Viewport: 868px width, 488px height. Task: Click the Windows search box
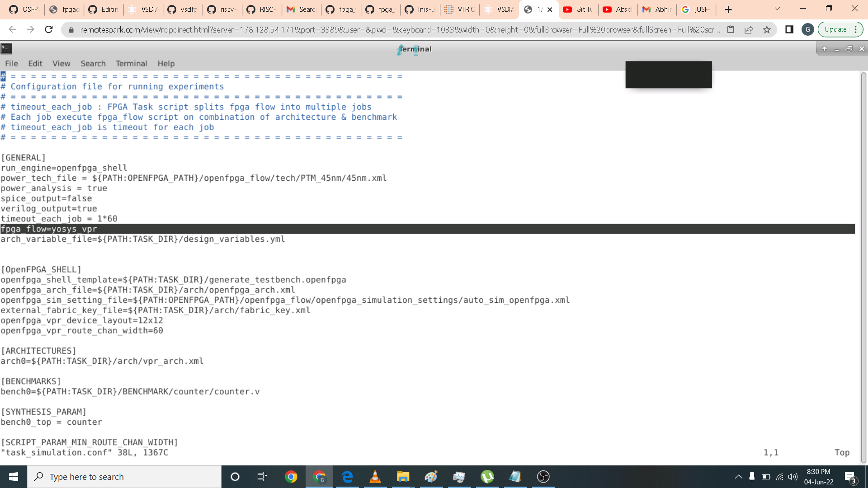(124, 477)
